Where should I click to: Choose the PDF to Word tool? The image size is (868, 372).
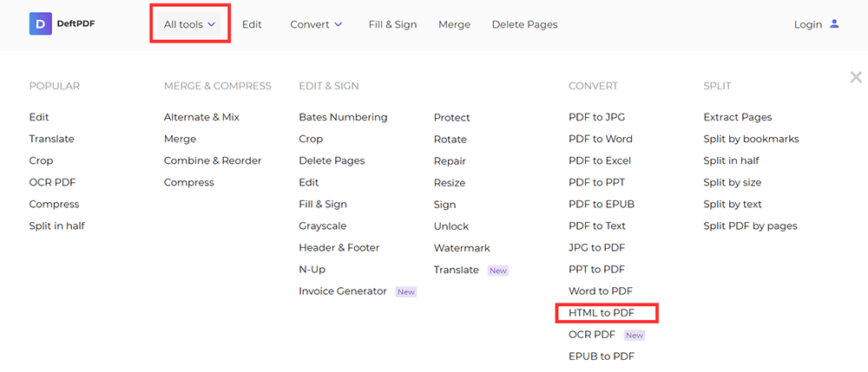click(601, 139)
